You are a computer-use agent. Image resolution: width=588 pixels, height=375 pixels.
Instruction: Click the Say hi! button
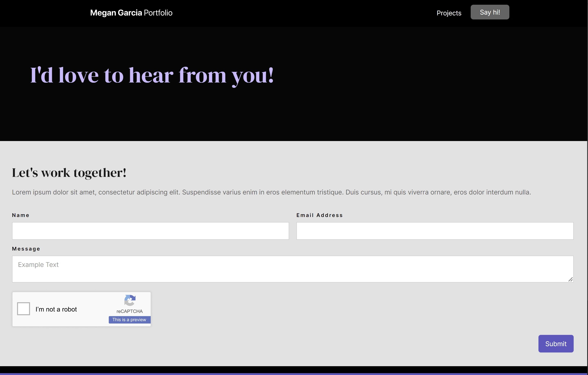[x=490, y=12]
